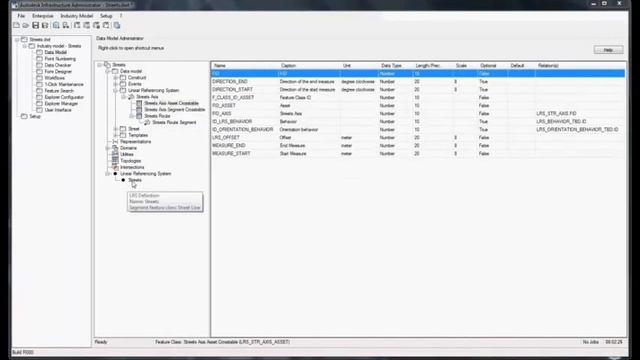
Task: Click the Streets Route Segment line icon
Action: pos(147,122)
